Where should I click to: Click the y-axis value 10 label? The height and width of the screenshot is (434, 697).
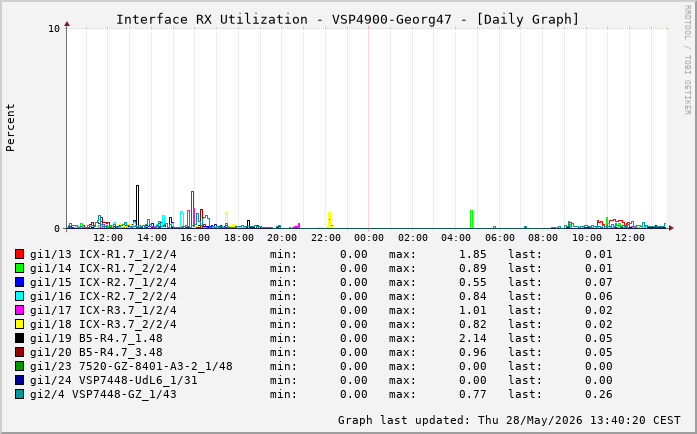coord(54,29)
